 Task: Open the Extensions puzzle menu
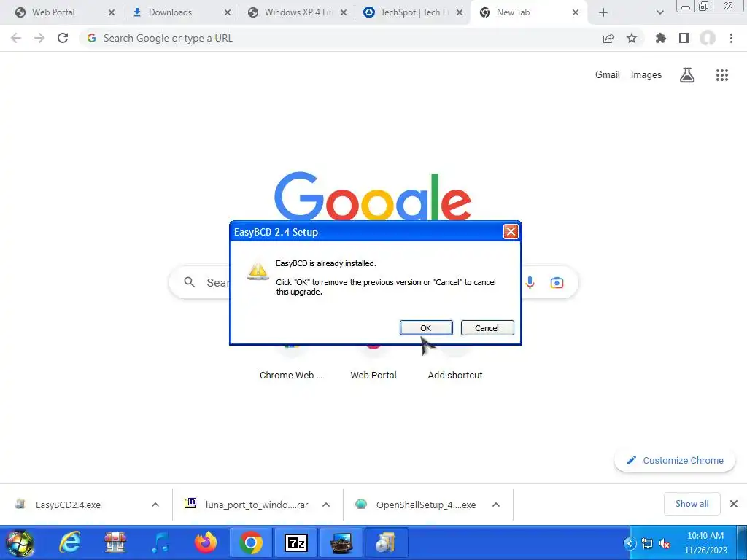[x=661, y=38]
